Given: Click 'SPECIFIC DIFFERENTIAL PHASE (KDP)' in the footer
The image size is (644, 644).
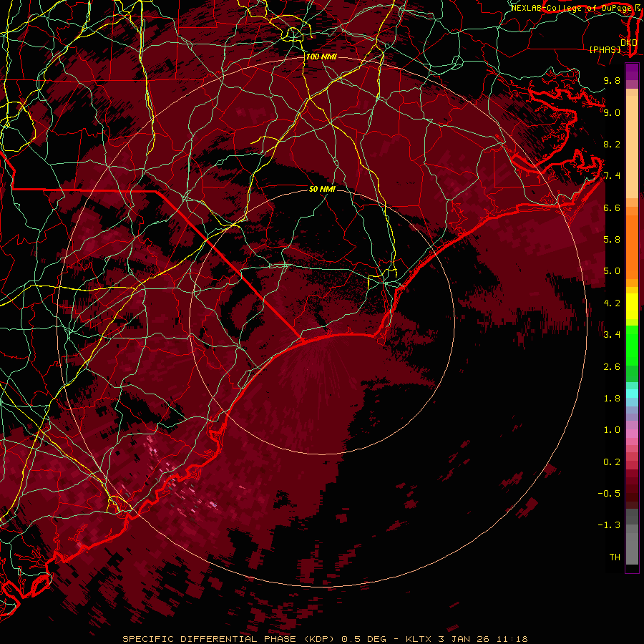Looking at the screenshot, I should pos(227,639).
